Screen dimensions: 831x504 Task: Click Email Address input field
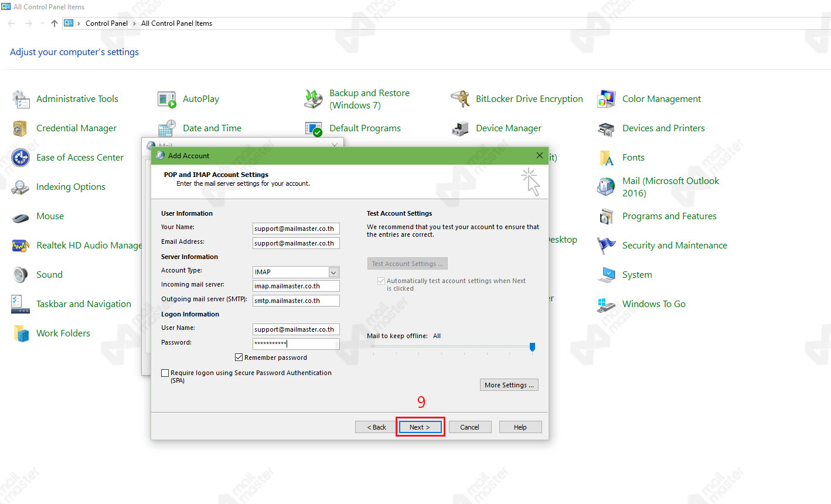click(296, 243)
